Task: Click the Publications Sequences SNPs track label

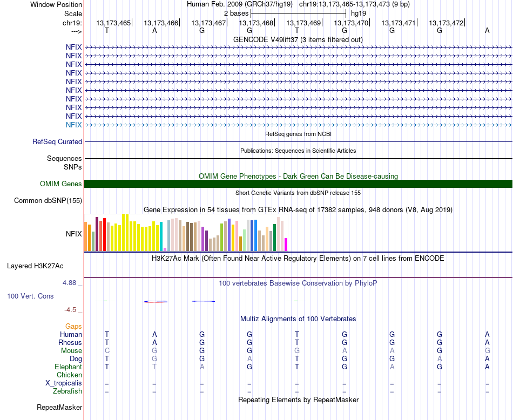Action: pyautogui.click(x=64, y=162)
